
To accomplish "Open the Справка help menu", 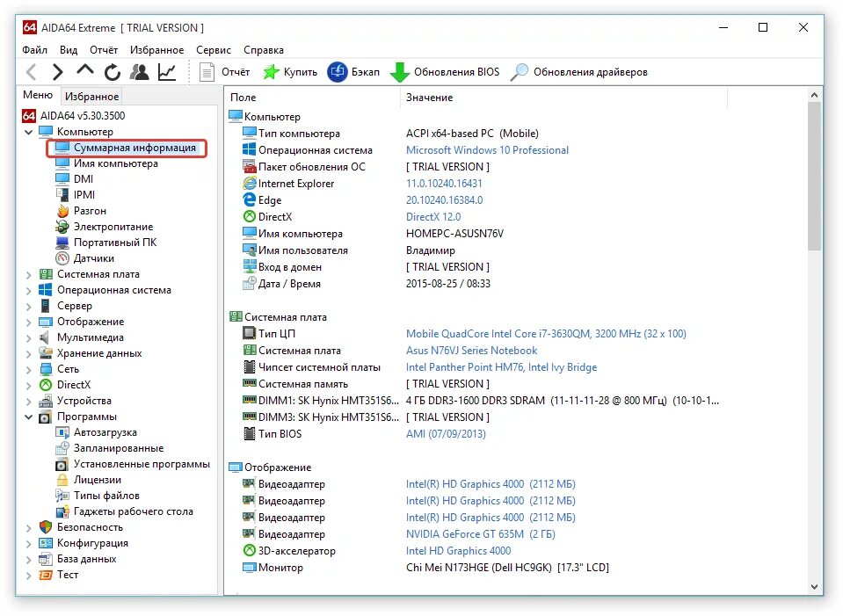I will pos(264,50).
